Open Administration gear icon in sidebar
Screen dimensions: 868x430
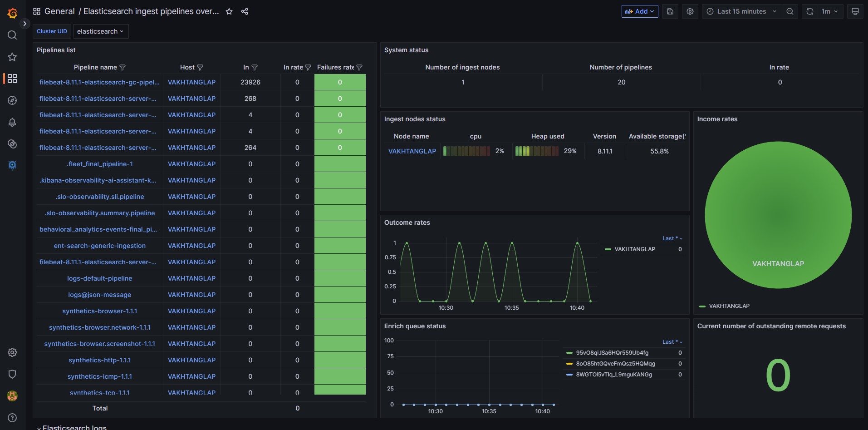pyautogui.click(x=12, y=352)
